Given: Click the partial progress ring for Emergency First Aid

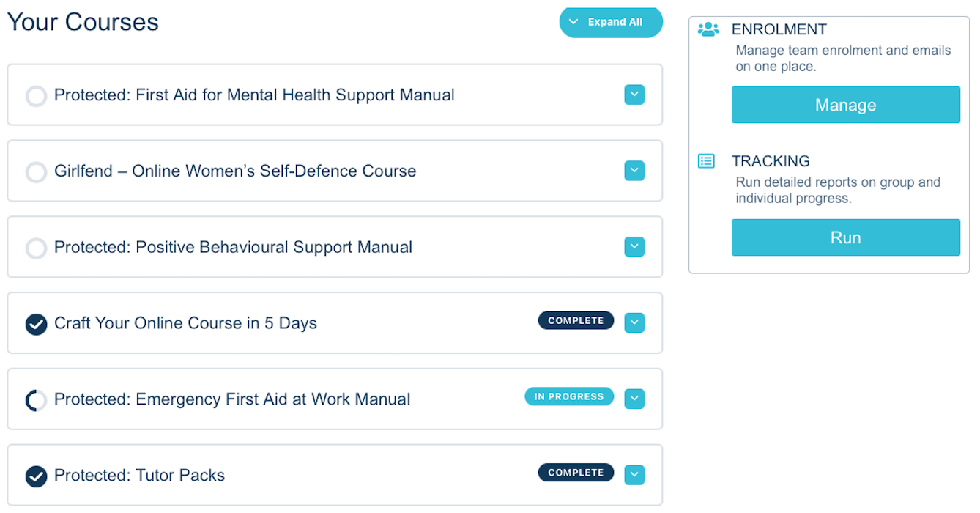Looking at the screenshot, I should pyautogui.click(x=36, y=400).
